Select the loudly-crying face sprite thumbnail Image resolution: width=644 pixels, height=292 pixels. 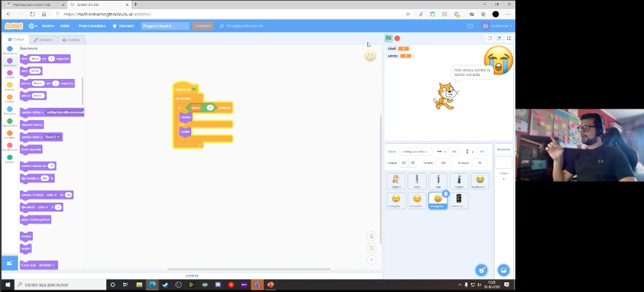[480, 181]
